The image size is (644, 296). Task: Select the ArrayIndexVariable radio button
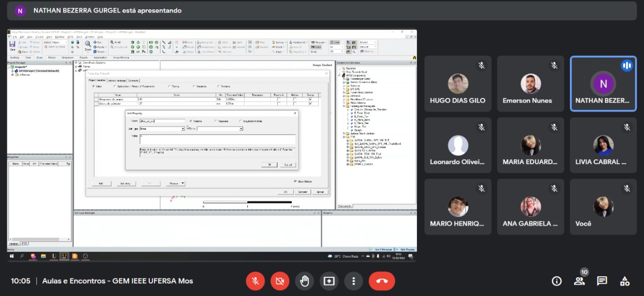tap(240, 121)
